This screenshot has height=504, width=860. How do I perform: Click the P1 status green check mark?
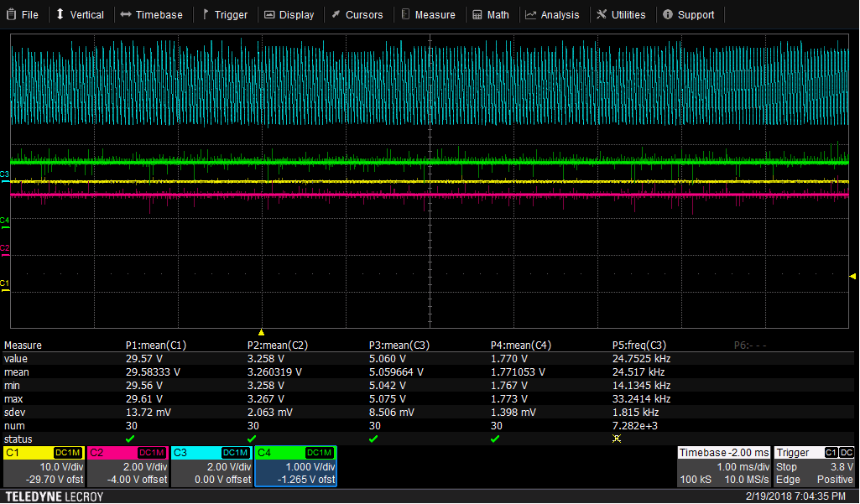pyautogui.click(x=129, y=439)
